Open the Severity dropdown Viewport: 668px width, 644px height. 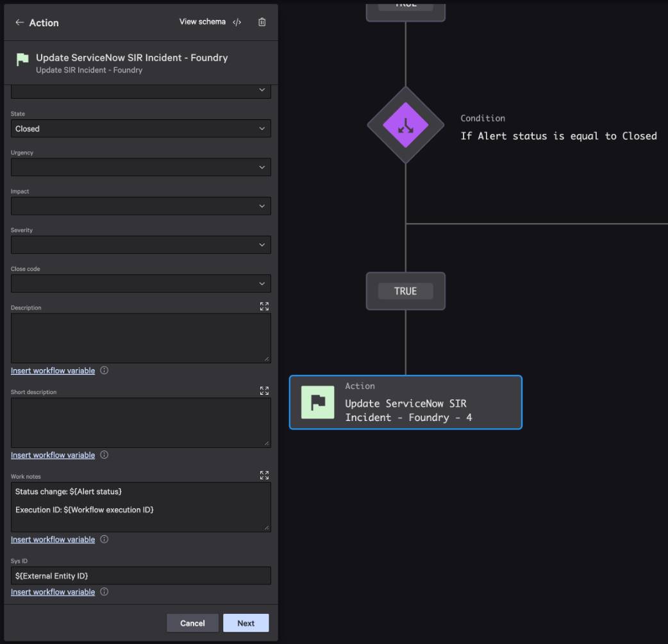[x=140, y=245]
